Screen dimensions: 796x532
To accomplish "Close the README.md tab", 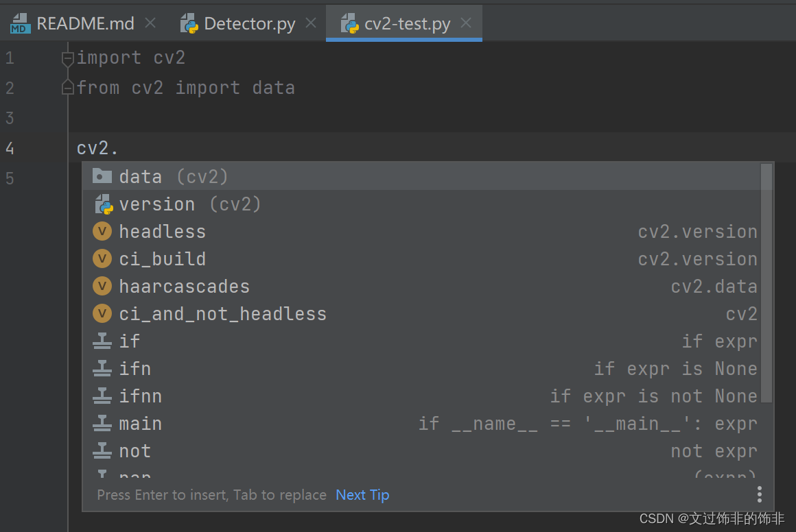I will tap(150, 23).
